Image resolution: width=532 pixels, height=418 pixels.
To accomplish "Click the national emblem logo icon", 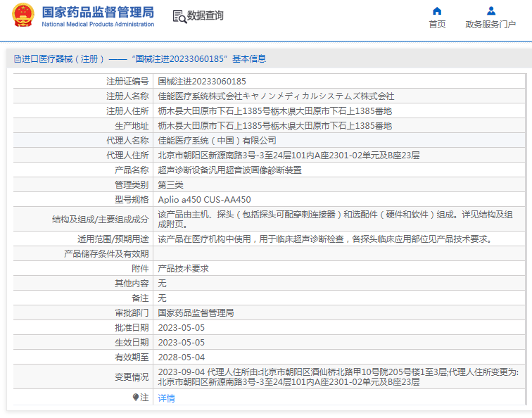I will [23, 15].
